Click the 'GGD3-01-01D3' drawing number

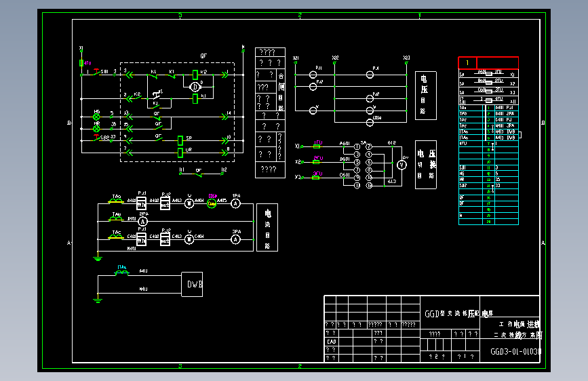(515, 351)
